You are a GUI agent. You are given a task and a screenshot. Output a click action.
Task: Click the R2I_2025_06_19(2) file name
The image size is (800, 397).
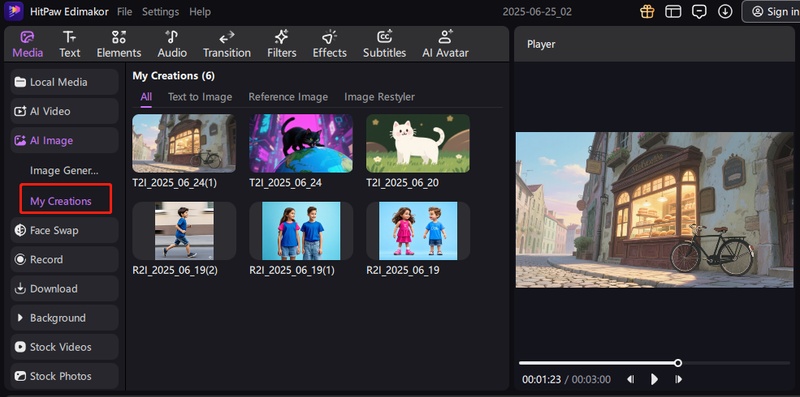[x=175, y=270]
